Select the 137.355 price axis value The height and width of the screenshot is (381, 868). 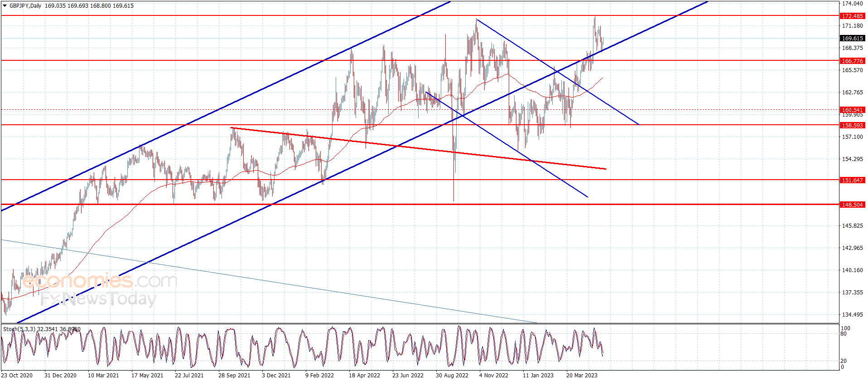point(852,293)
